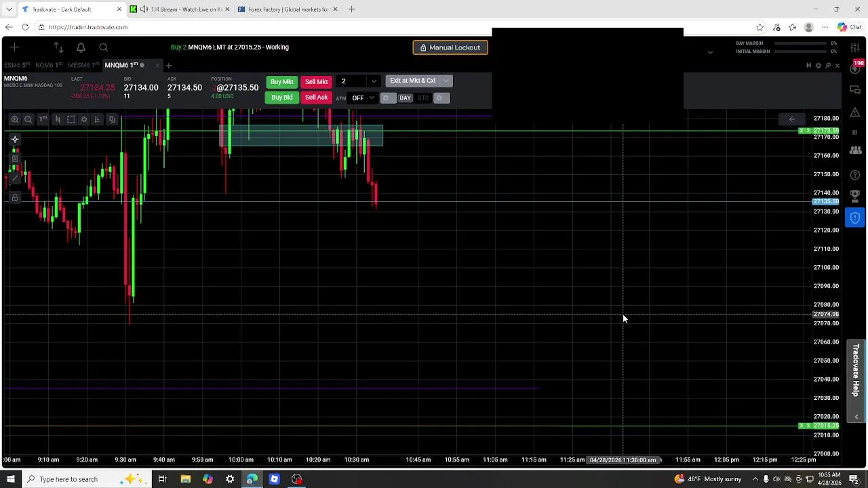The image size is (868, 488).
Task: Open the orders up-down arrows icon
Action: [58, 47]
